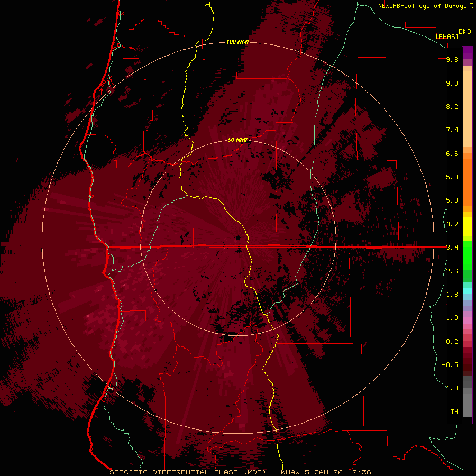
Task: Click the 4.2 value on the color scale
Action: coord(452,224)
